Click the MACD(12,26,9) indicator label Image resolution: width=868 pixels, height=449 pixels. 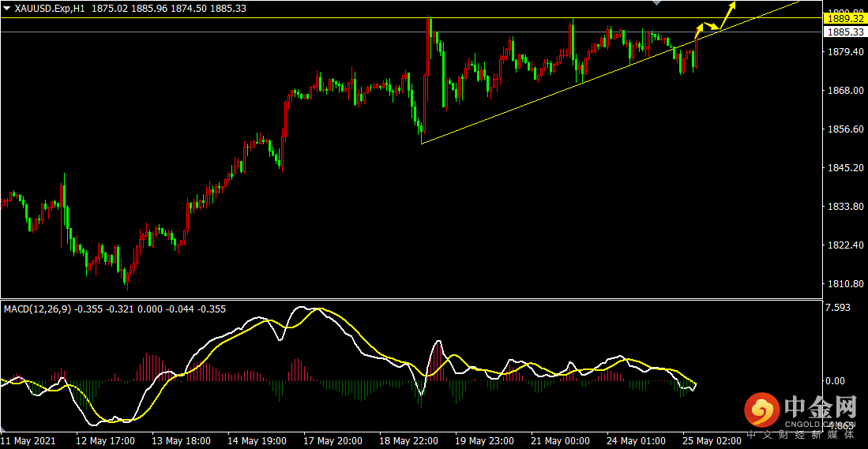(37, 309)
